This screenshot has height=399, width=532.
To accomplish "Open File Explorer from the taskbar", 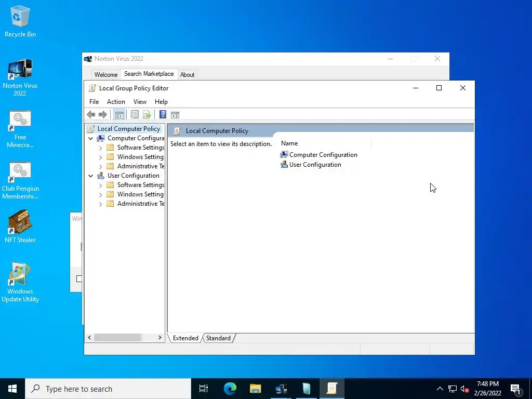I will (x=256, y=389).
